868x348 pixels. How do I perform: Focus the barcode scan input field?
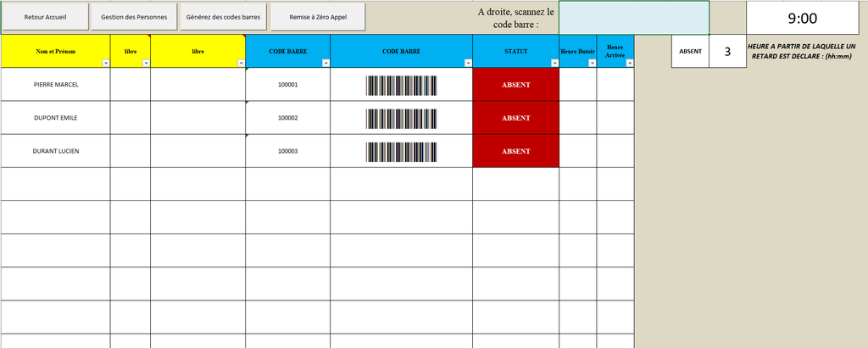[x=634, y=18]
